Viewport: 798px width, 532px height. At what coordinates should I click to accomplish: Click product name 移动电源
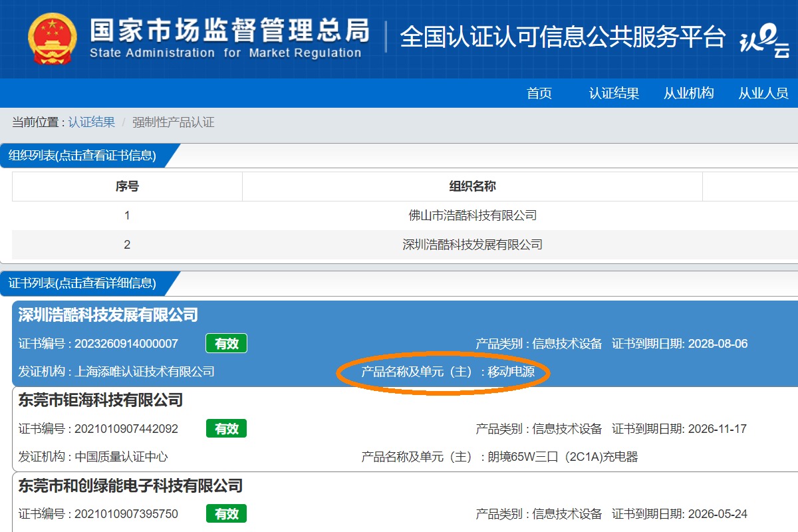click(511, 372)
